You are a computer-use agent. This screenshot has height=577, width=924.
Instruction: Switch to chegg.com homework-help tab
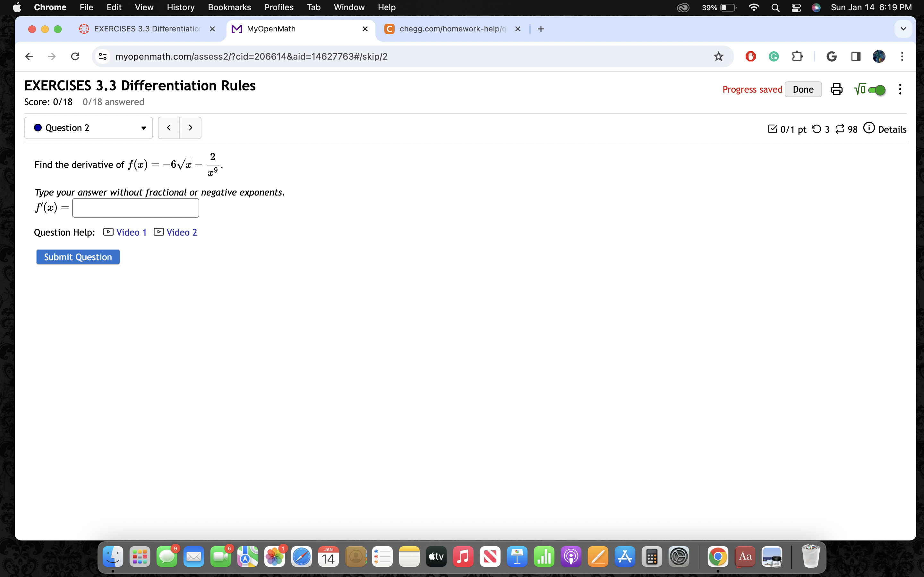tap(450, 29)
